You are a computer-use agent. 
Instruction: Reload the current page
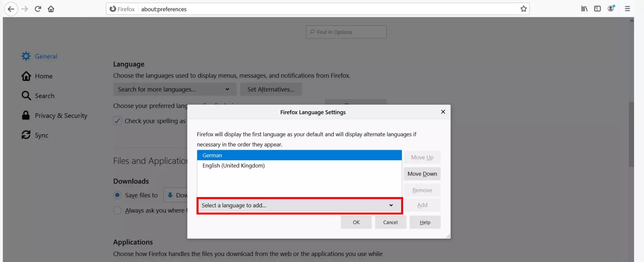38,9
